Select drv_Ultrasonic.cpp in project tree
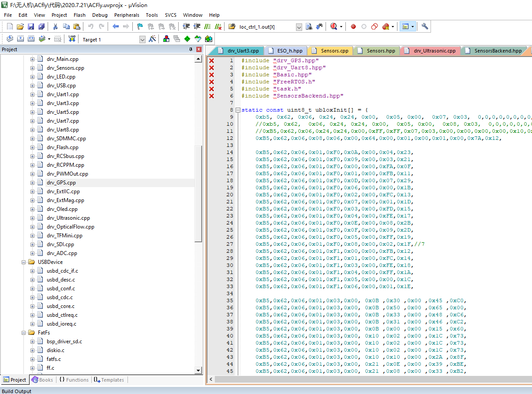Image resolution: width=532 pixels, height=394 pixels. (68, 218)
